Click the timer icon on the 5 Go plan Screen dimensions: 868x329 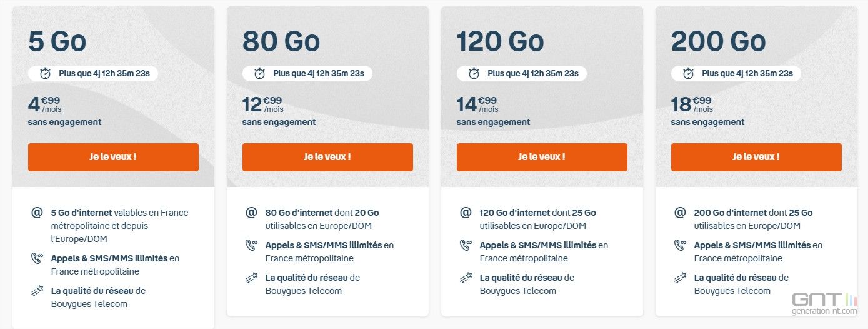point(46,74)
